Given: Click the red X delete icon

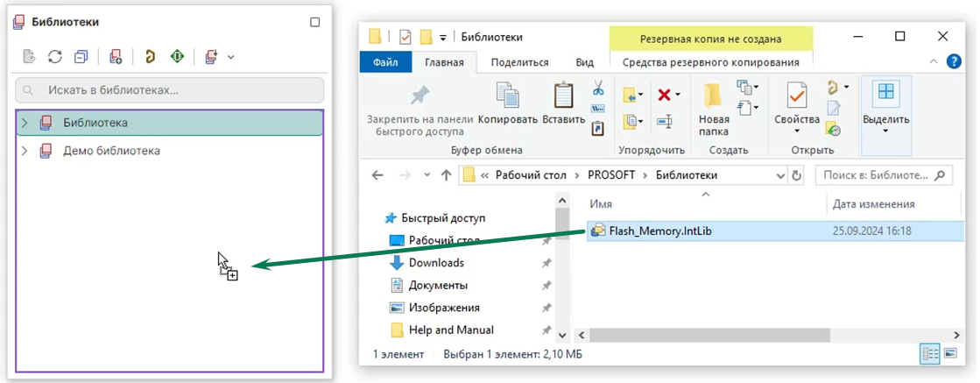Looking at the screenshot, I should [663, 95].
